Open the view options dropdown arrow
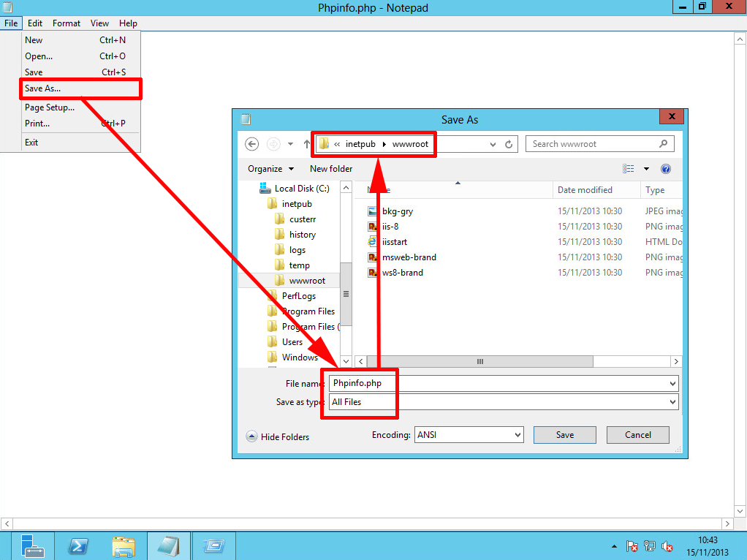Image resolution: width=747 pixels, height=560 pixels. [x=646, y=169]
